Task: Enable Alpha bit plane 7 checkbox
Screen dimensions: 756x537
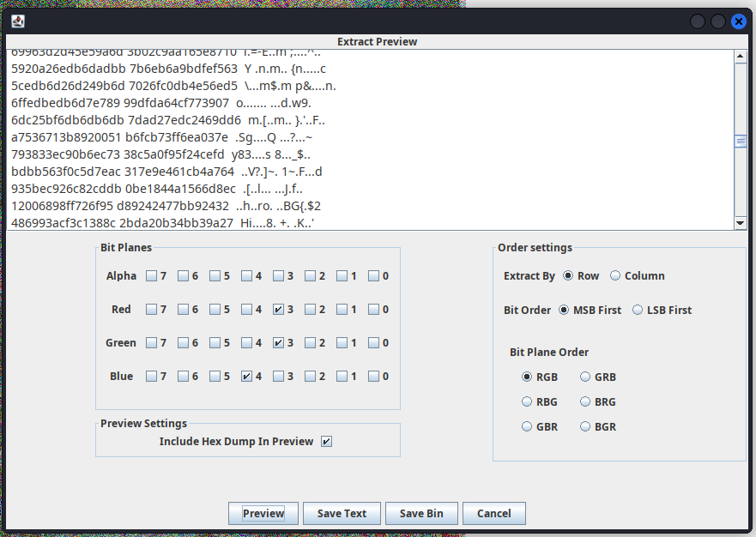Action: click(151, 276)
